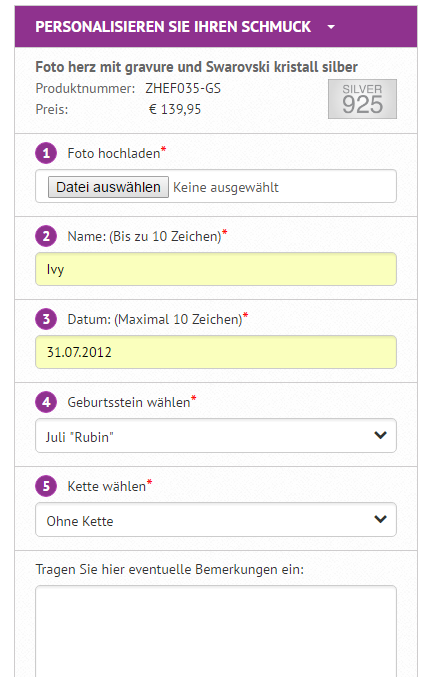Click the Foto herz product title
The height and width of the screenshot is (677, 431).
[196, 67]
